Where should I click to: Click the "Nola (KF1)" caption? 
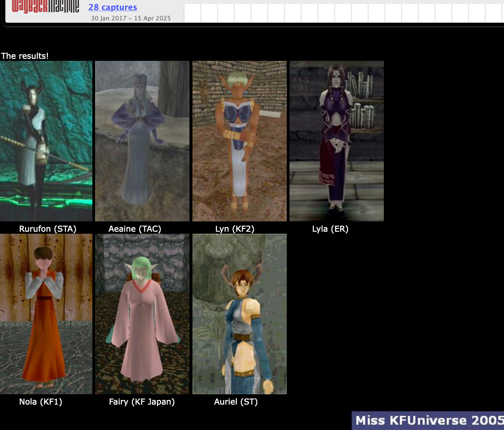[40, 402]
